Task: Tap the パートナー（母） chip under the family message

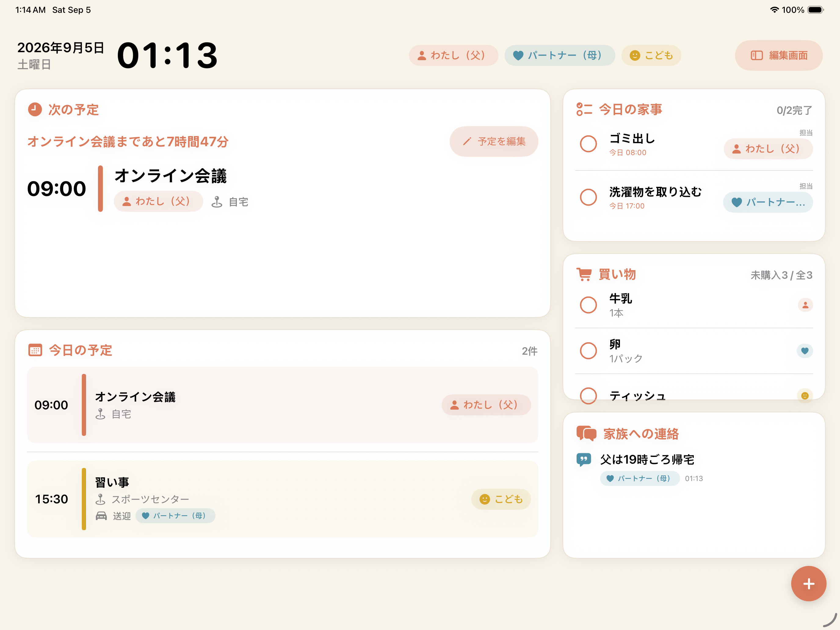Action: coord(639,479)
